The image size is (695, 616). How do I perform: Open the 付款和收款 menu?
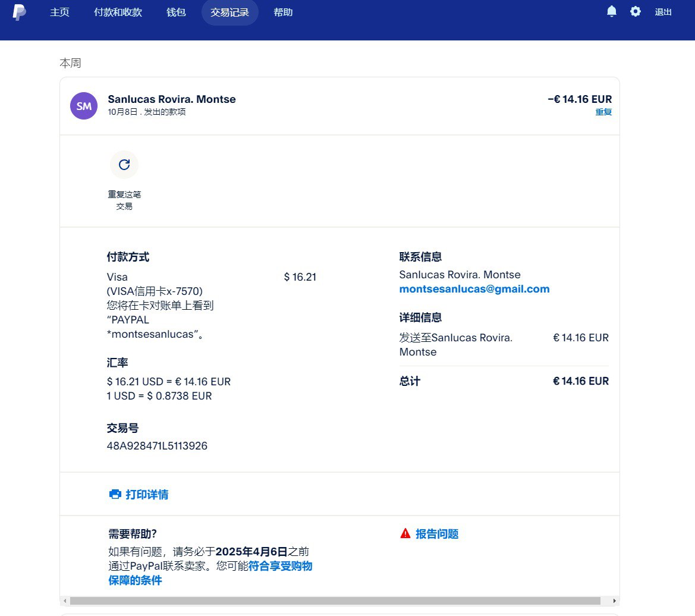[x=118, y=12]
